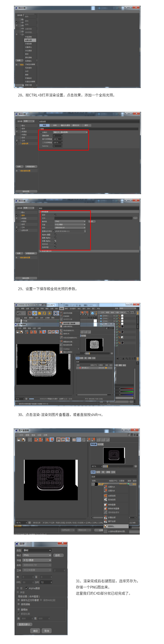The height and width of the screenshot is (644, 164).
Task: Click 文件 path field in render settings save page
Action: [x=93, y=218]
